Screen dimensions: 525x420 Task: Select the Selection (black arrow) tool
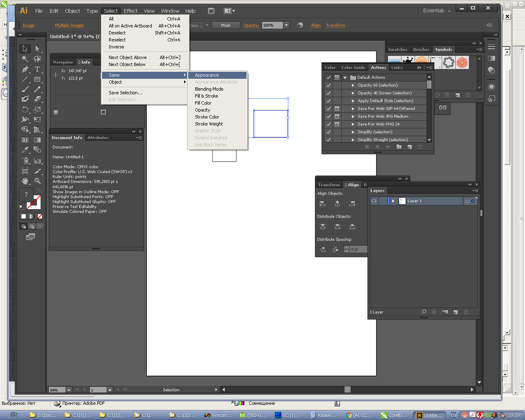[25, 49]
